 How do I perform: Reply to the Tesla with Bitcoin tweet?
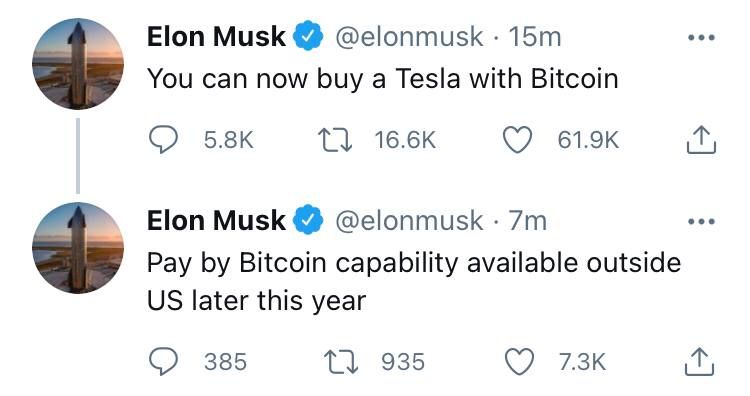point(163,140)
